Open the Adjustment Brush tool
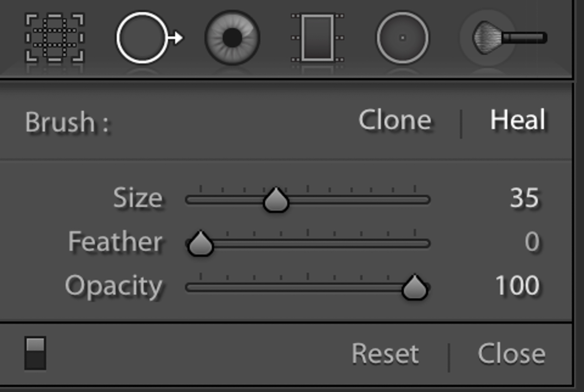Screen dimensions: 584x392 click(509, 38)
